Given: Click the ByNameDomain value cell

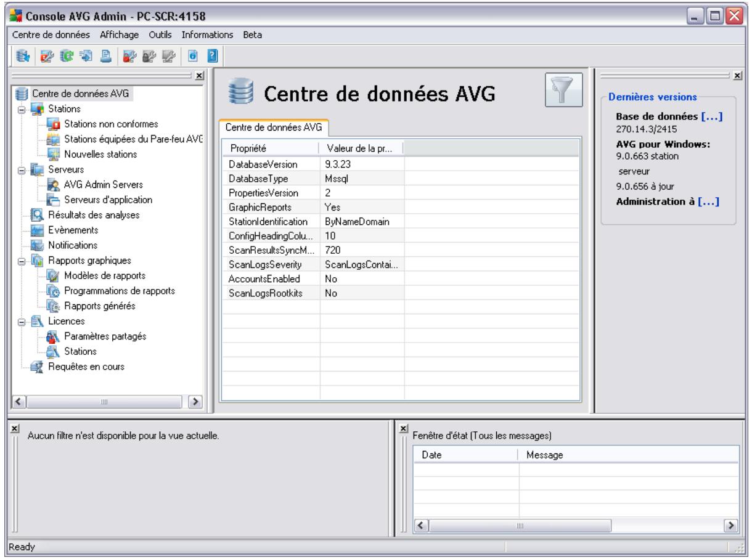Looking at the screenshot, I should [362, 221].
